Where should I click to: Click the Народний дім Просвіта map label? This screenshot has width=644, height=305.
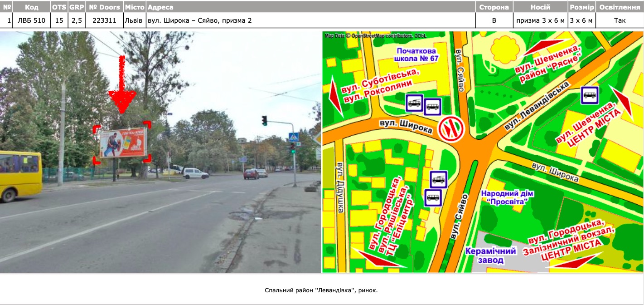(x=508, y=197)
